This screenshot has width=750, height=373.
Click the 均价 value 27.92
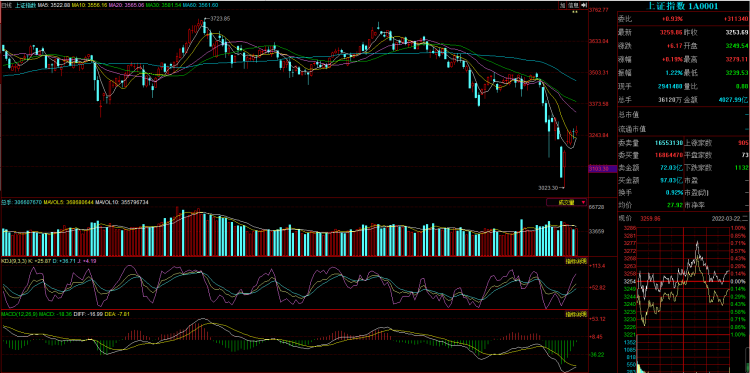[x=674, y=205]
